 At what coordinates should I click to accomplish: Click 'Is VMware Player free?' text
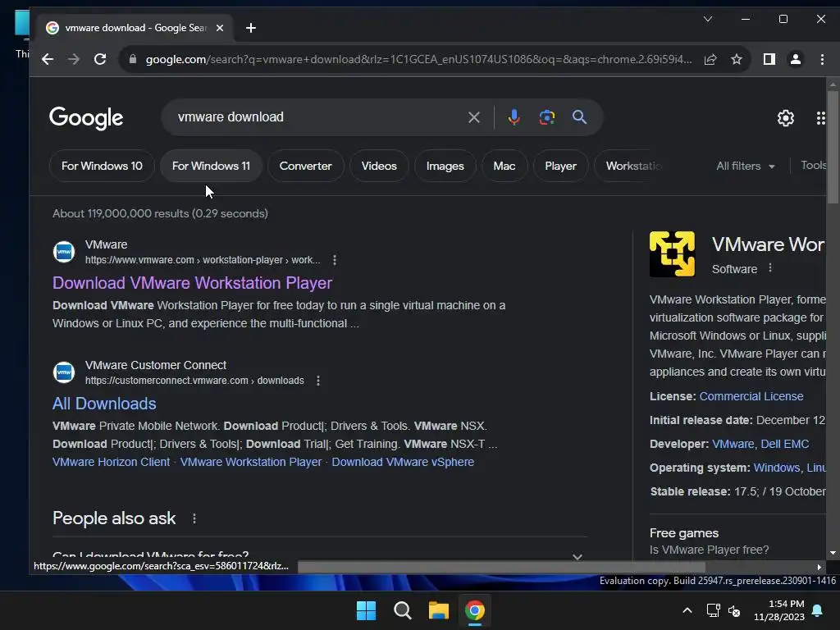(709, 550)
